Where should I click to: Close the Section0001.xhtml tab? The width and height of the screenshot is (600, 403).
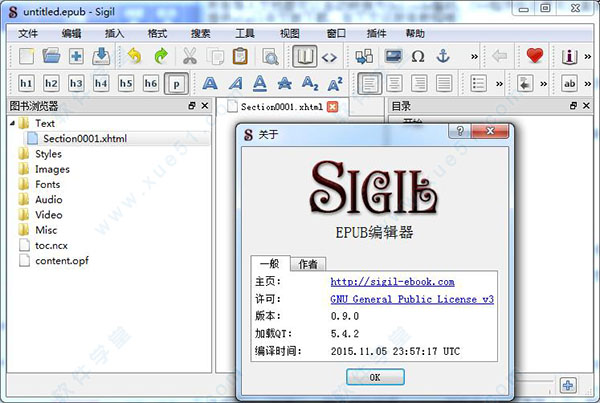(x=333, y=107)
